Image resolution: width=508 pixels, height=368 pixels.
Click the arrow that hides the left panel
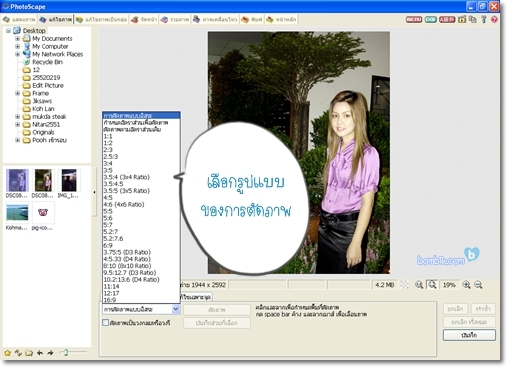click(x=94, y=192)
